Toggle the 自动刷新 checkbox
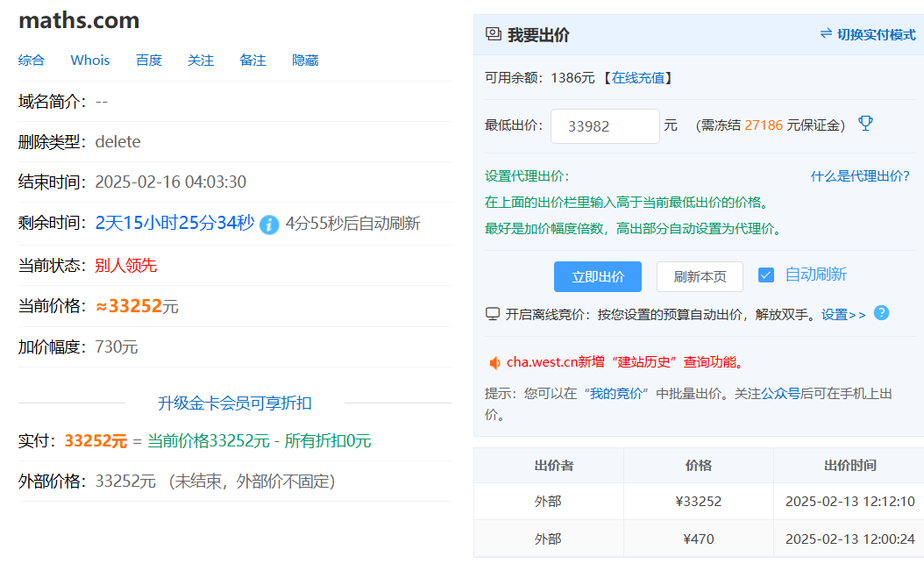The height and width of the screenshot is (571, 924). (x=766, y=275)
